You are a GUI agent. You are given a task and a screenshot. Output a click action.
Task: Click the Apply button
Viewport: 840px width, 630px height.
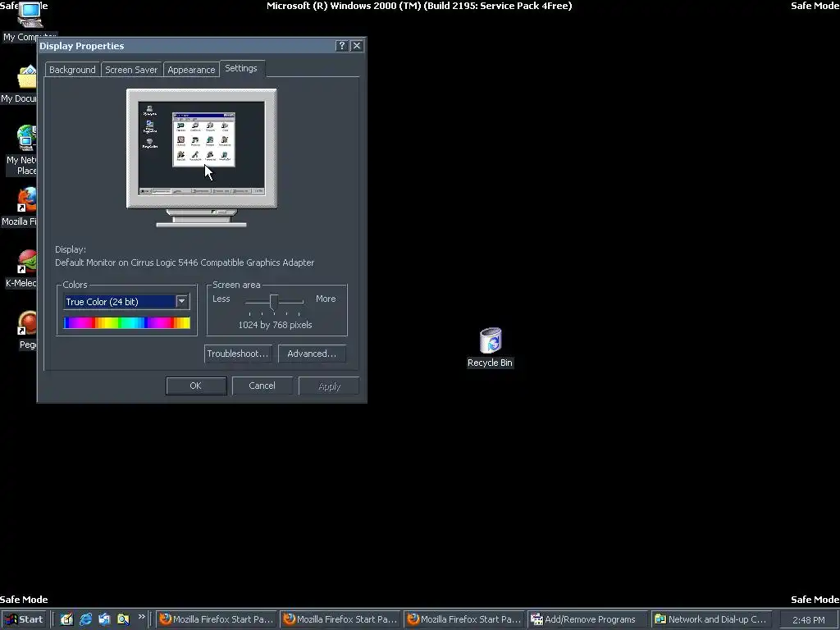click(x=329, y=386)
